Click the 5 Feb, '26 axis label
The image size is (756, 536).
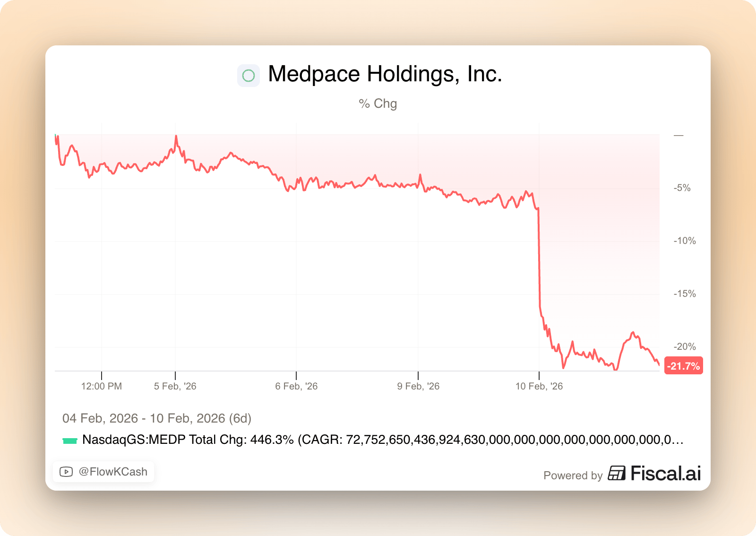[x=175, y=386]
